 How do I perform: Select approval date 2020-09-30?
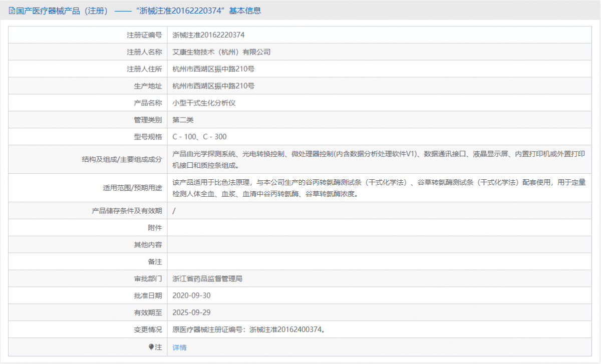[191, 296]
